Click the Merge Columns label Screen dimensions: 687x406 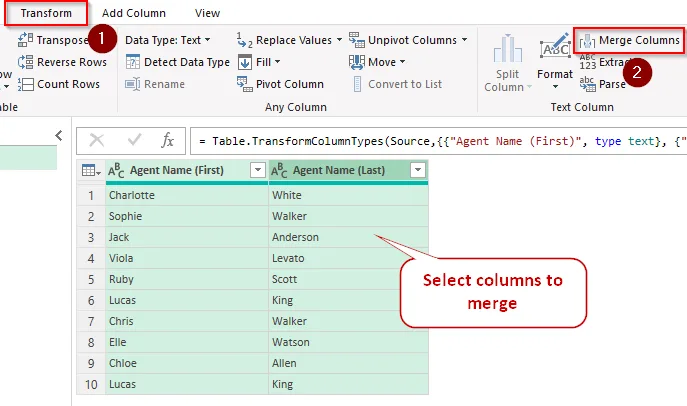(x=639, y=40)
